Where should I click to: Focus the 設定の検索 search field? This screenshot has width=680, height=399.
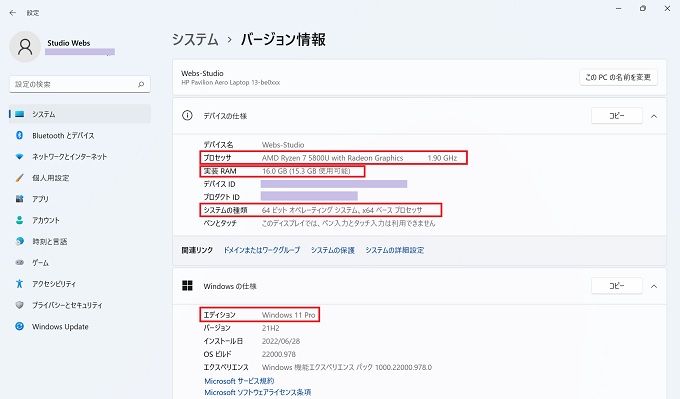coord(80,84)
